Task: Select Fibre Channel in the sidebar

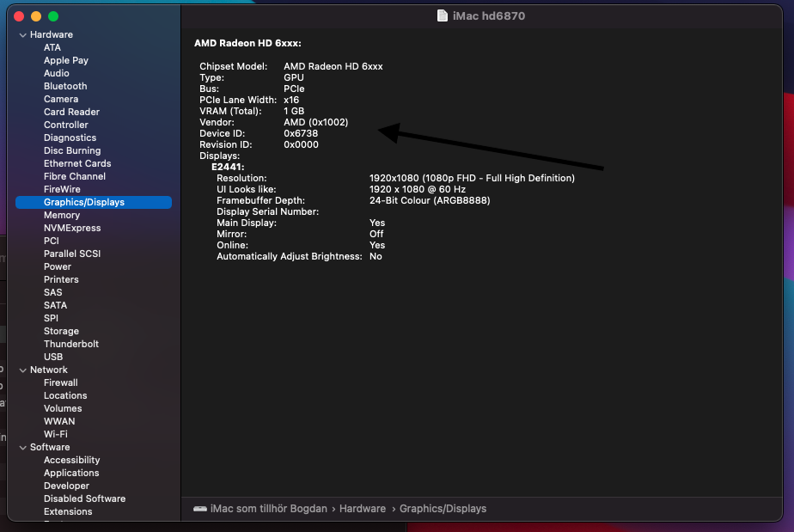Action: (x=75, y=176)
